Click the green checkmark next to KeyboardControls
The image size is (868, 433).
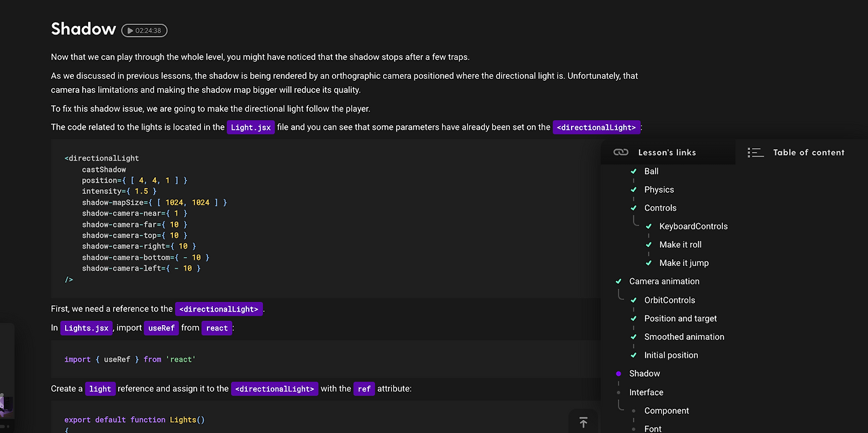click(648, 225)
